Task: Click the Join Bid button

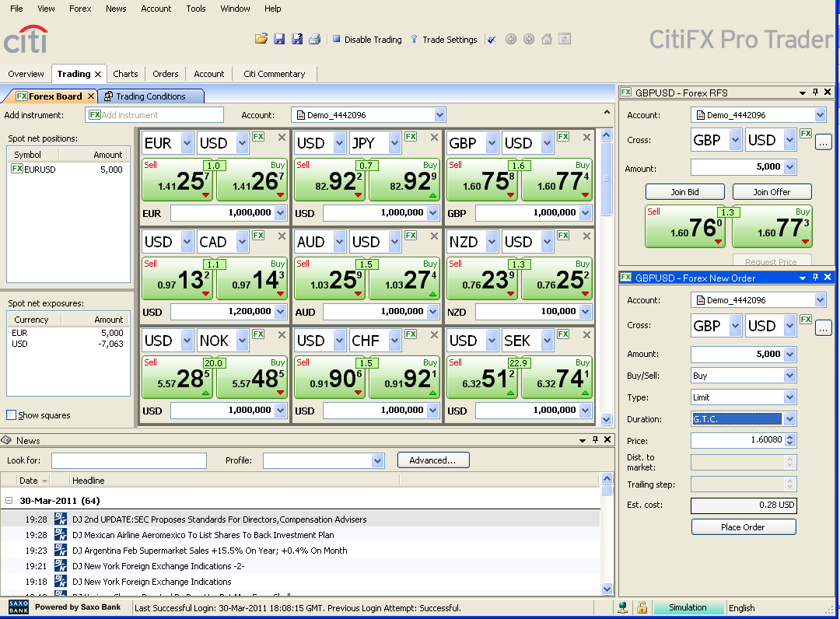Action: tap(684, 192)
